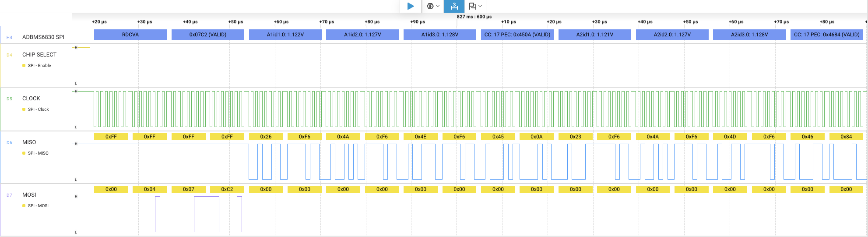Click the SPI - MOSI analyzer tag
Screen dimensions: 868x237
38,206
